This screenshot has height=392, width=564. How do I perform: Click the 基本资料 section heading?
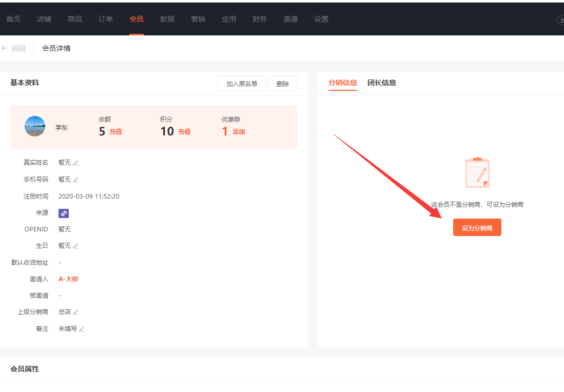(25, 83)
